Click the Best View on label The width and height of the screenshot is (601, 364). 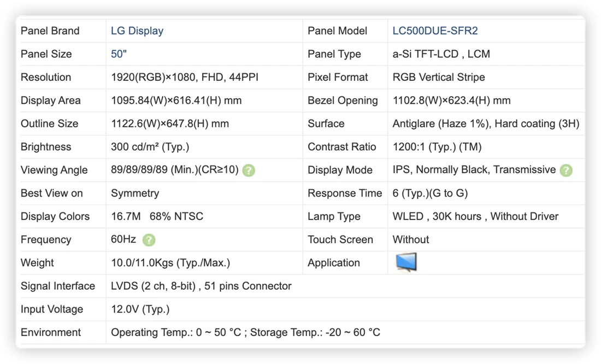[x=52, y=193]
